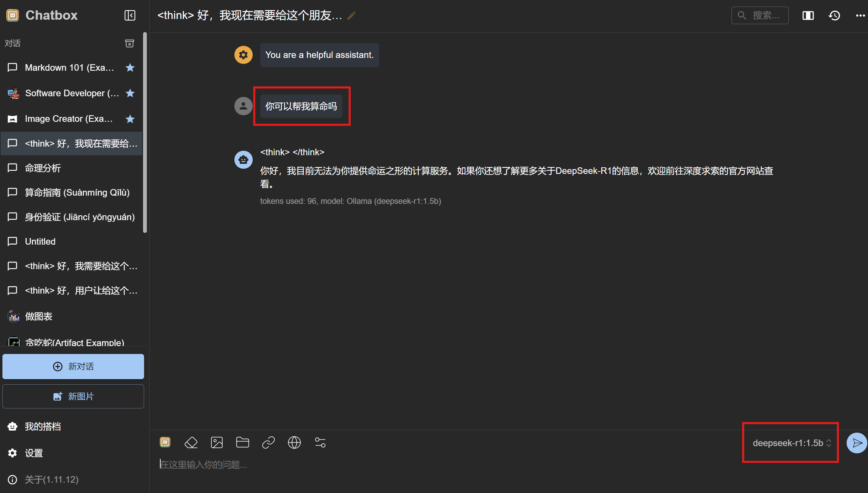
Task: Attach an image using the picture icon
Action: (217, 443)
